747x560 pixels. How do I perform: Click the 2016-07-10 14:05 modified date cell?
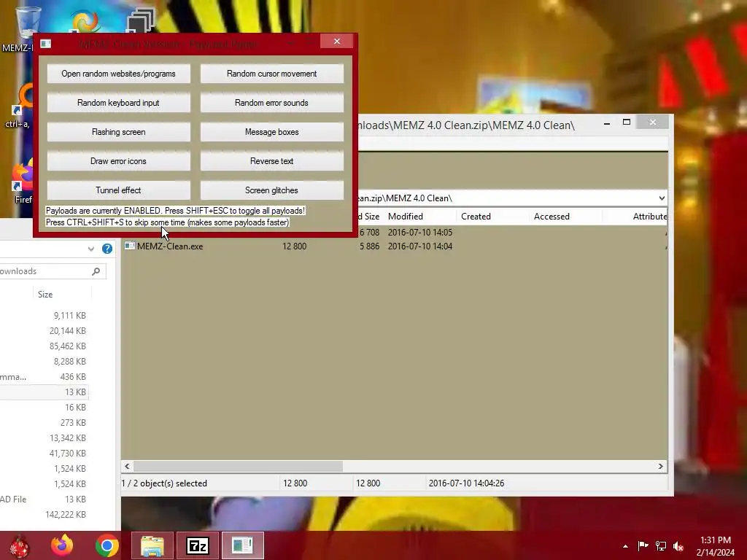pos(419,233)
